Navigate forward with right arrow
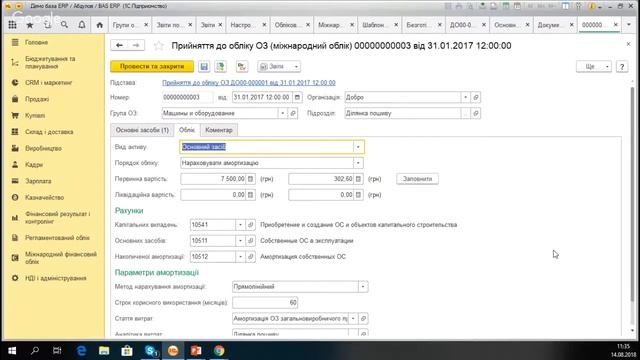640x360 pixels. [136, 45]
